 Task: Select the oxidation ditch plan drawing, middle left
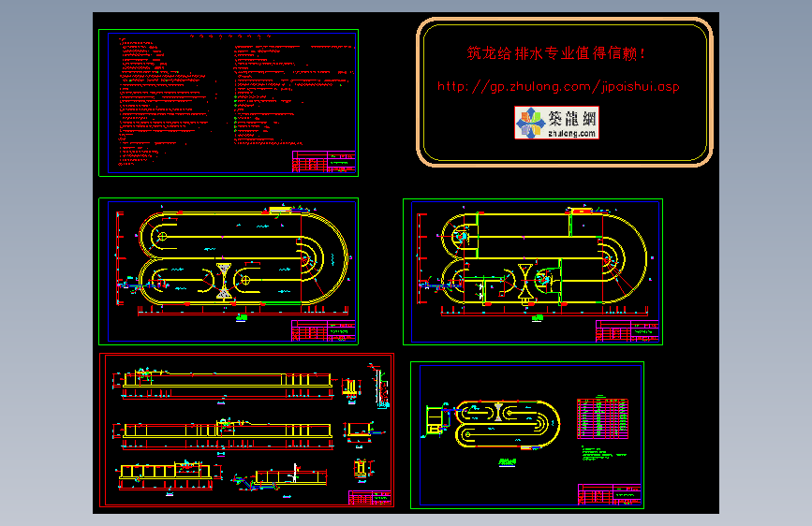[229, 271]
